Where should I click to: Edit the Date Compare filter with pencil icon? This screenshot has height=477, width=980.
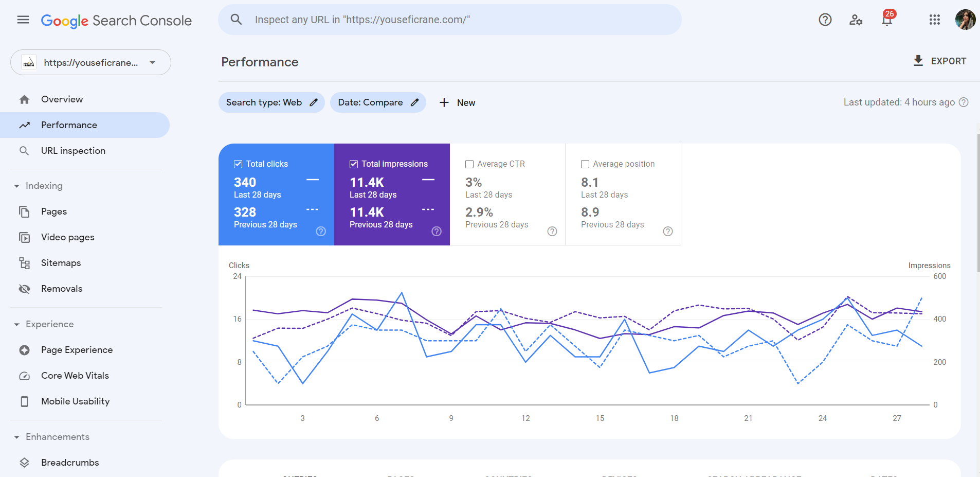tap(414, 102)
